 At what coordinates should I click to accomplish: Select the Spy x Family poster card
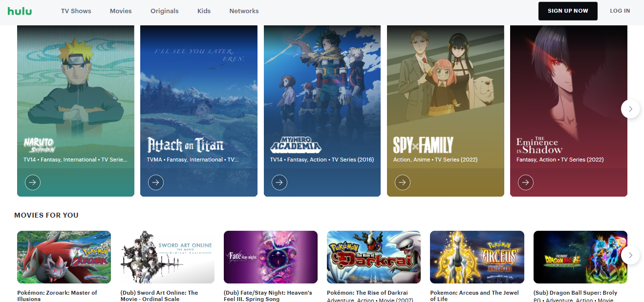(446, 111)
